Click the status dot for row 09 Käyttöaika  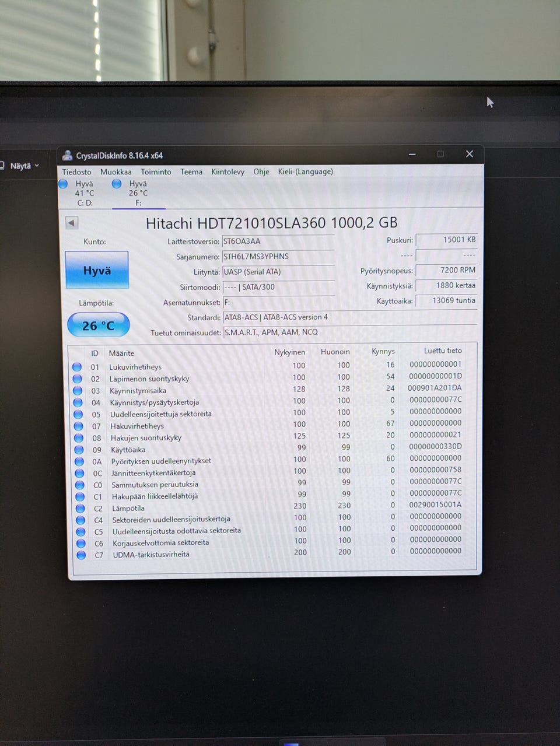click(x=79, y=450)
